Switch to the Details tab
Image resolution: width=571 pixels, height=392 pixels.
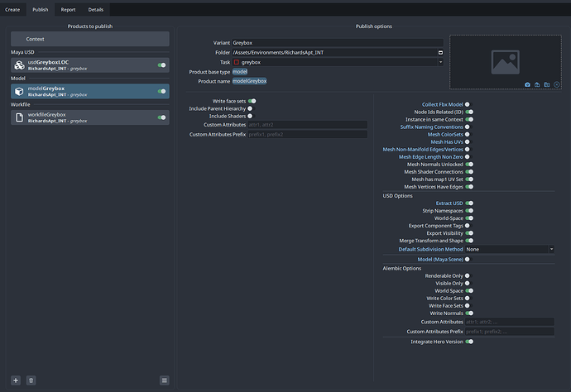(x=96, y=10)
